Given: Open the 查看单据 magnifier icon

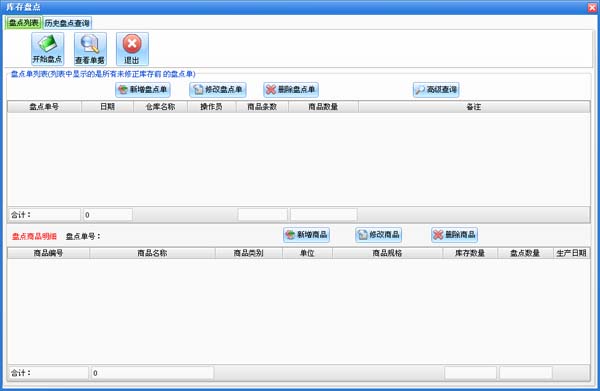Looking at the screenshot, I should pos(90,49).
